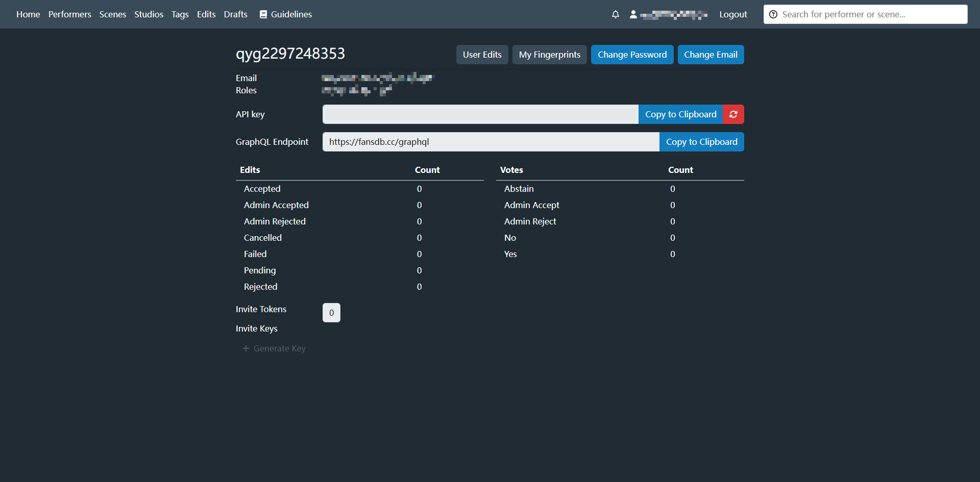
Task: Open the Tags page
Action: [180, 14]
